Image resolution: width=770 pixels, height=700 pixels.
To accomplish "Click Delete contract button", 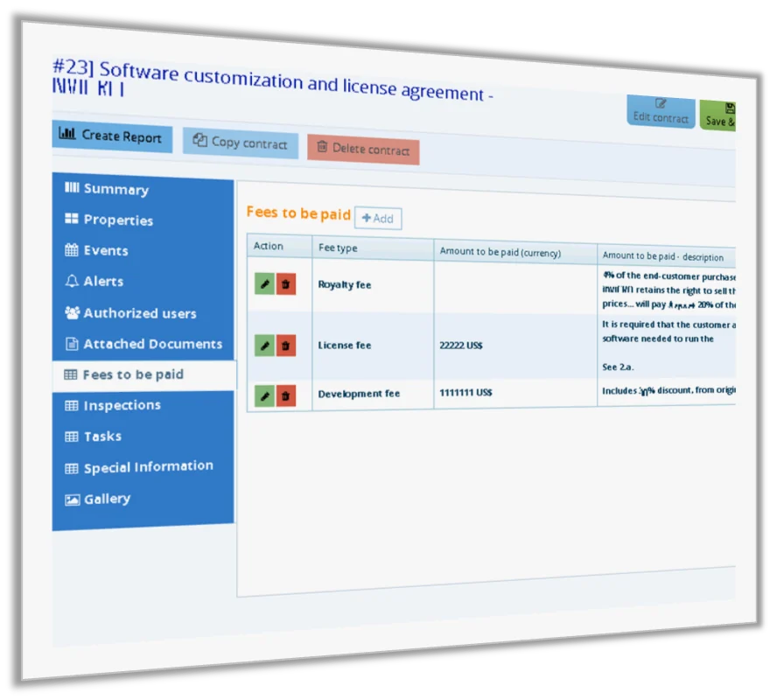I will pyautogui.click(x=363, y=150).
